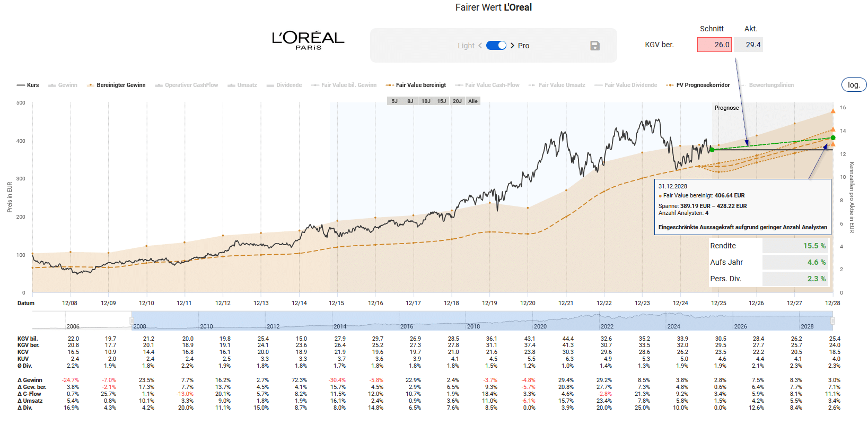Show Fair Value Umsatz line

(x=557, y=85)
